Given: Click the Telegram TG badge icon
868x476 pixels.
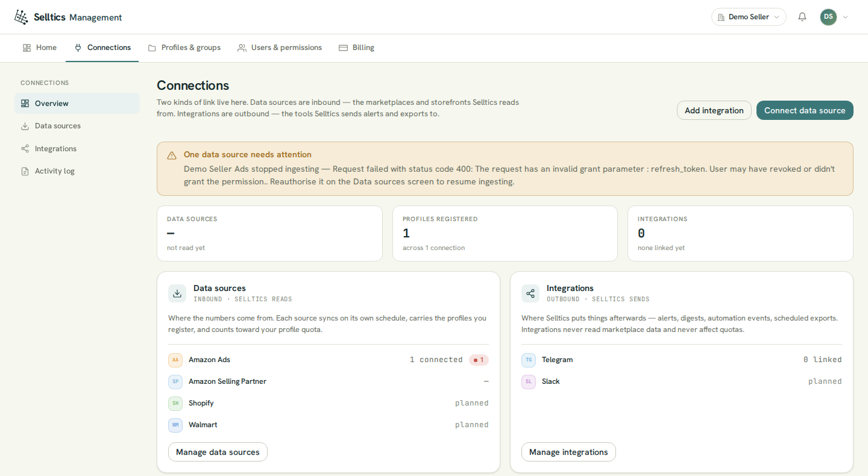Looking at the screenshot, I should 529,360.
